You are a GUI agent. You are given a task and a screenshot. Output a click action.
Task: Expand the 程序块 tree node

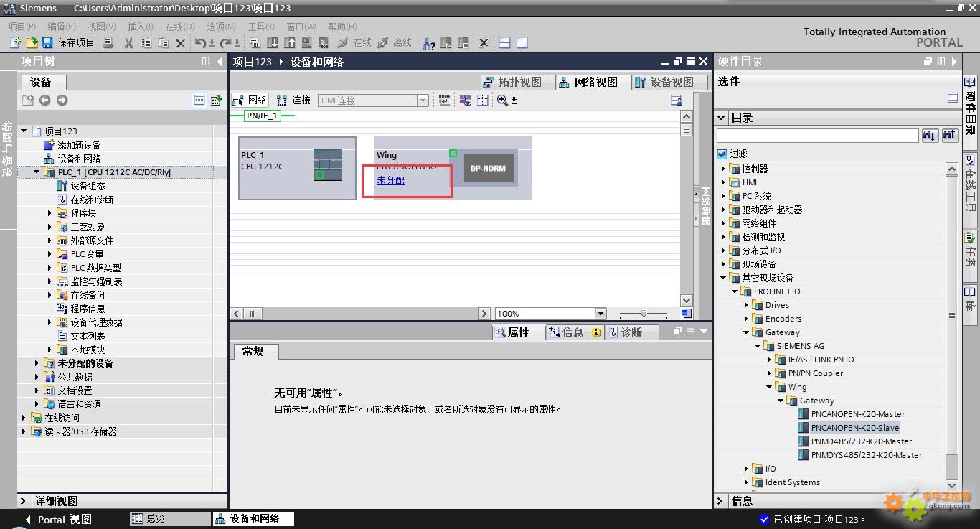(x=50, y=213)
